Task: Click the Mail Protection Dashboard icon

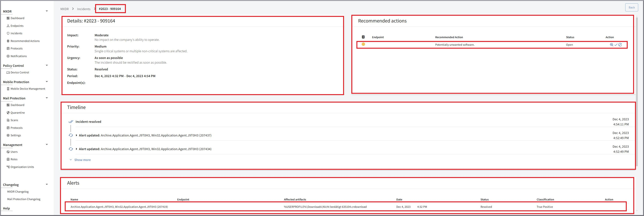Action: point(8,105)
